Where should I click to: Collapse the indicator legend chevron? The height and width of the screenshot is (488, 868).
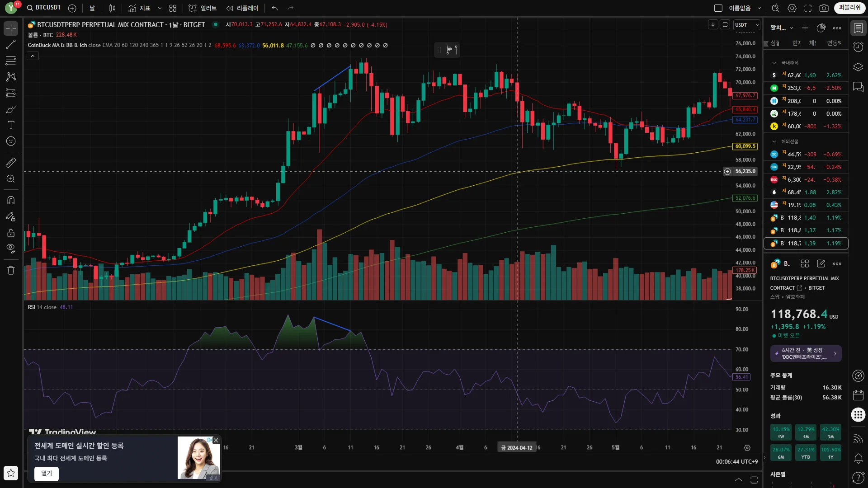(x=33, y=56)
